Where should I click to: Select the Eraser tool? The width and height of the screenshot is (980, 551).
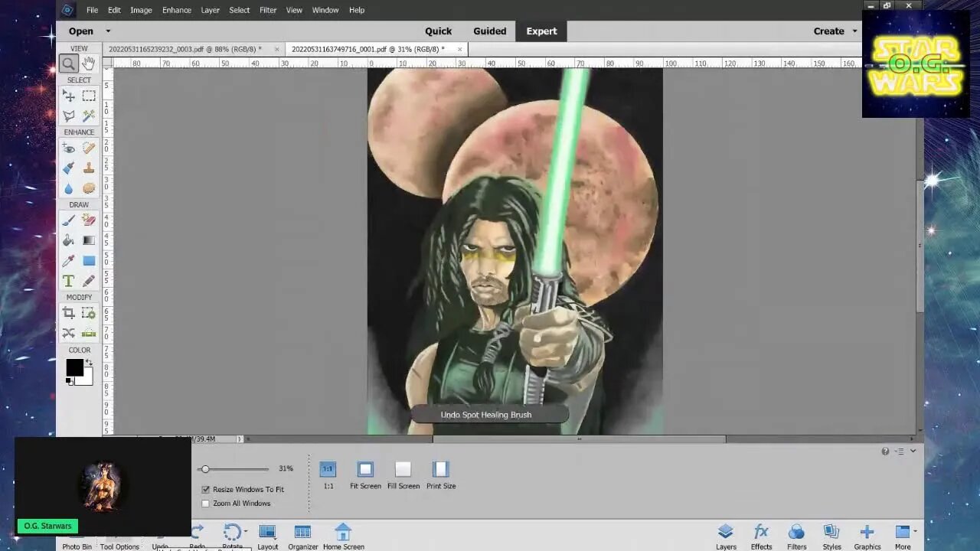click(x=89, y=221)
